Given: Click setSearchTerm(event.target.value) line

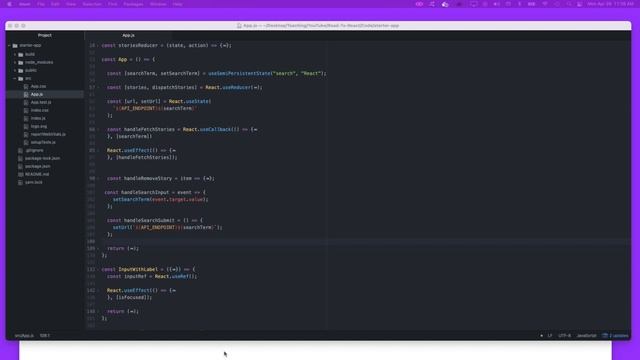Looking at the screenshot, I should 160,200.
